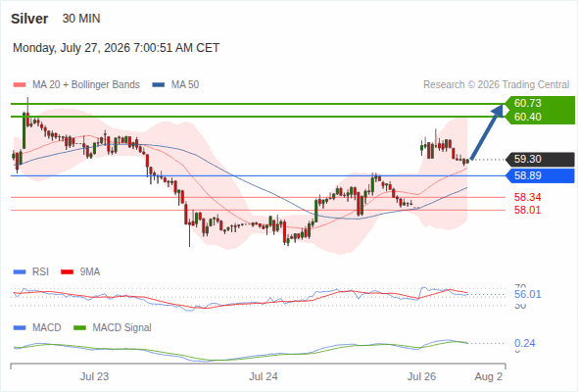Image resolution: width=578 pixels, height=392 pixels.
Task: Click the RSI legend label
Action: pyautogui.click(x=40, y=272)
